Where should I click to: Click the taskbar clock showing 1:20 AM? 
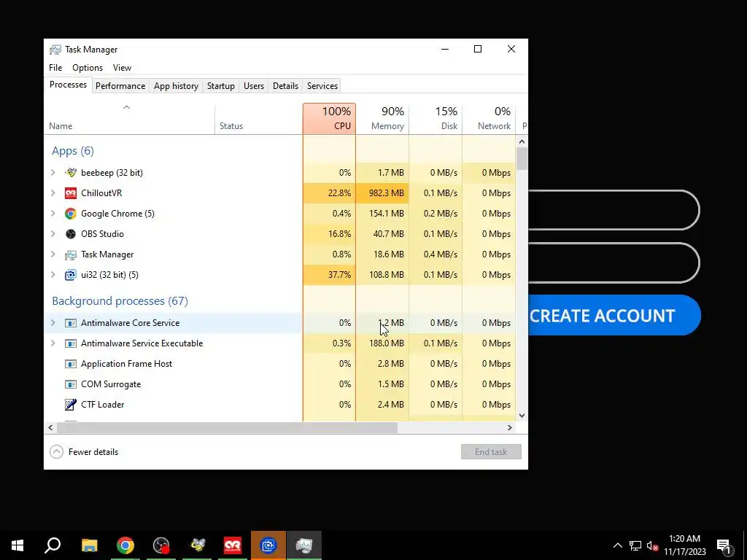pyautogui.click(x=684, y=545)
